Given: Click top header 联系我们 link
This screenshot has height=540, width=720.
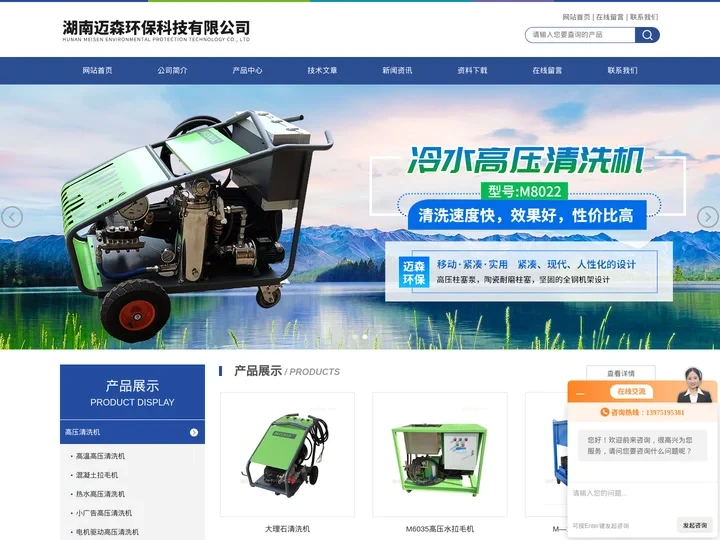Looking at the screenshot, I should [644, 17].
